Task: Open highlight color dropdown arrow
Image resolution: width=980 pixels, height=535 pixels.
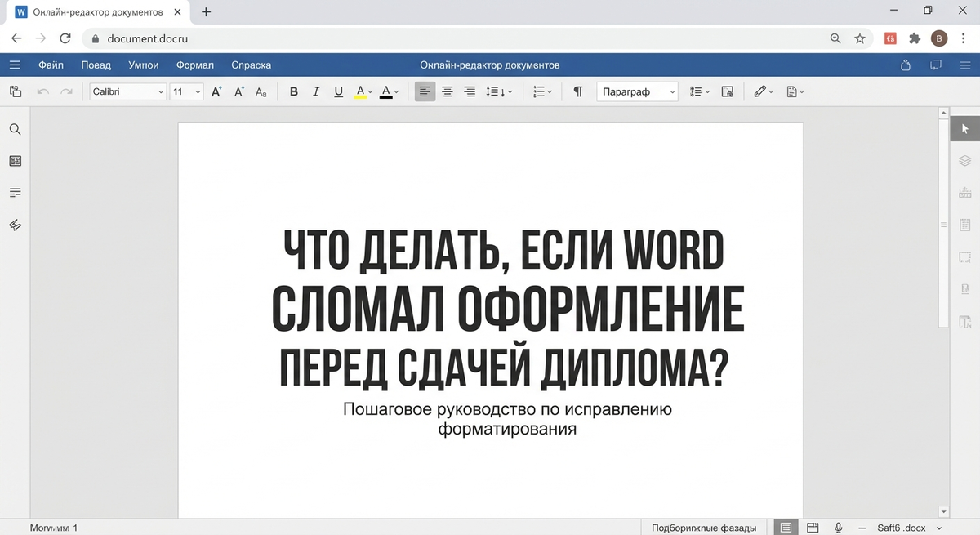Action: point(371,92)
